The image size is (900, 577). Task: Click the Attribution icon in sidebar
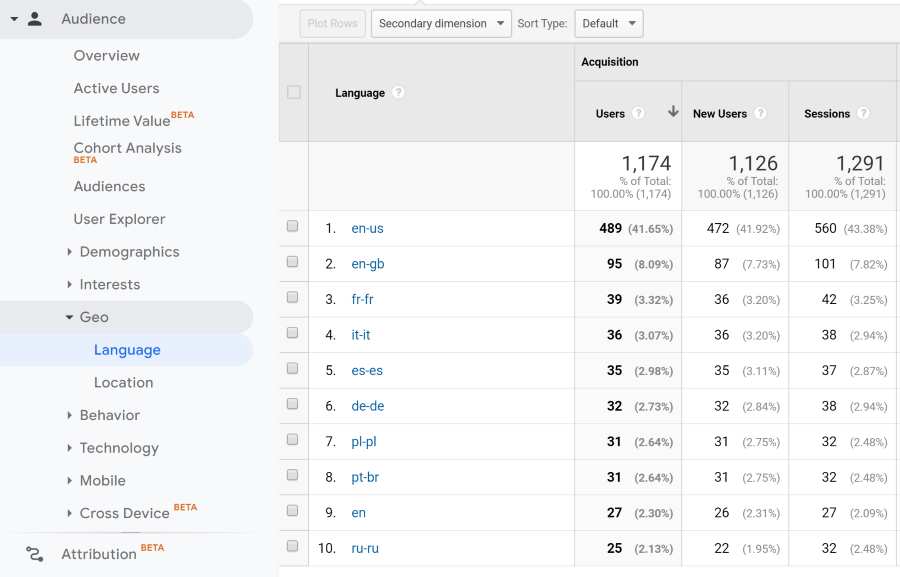(x=35, y=554)
